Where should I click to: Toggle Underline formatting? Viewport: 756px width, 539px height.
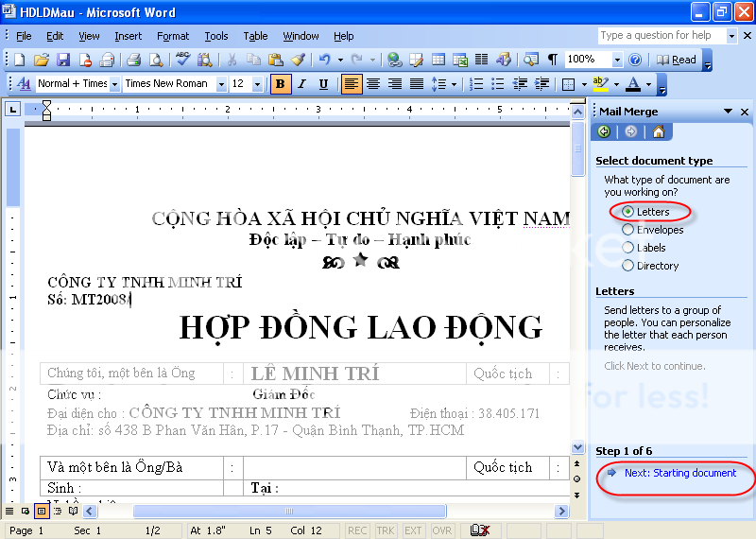pos(323,84)
